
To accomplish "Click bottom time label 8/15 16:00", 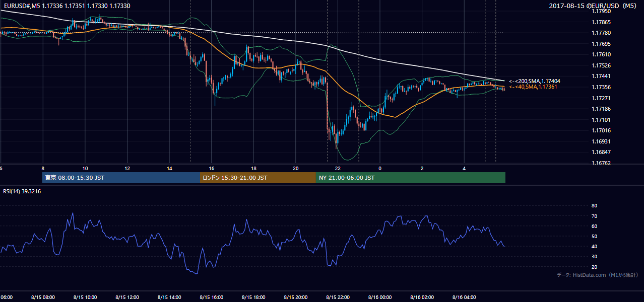I will 212,297.
